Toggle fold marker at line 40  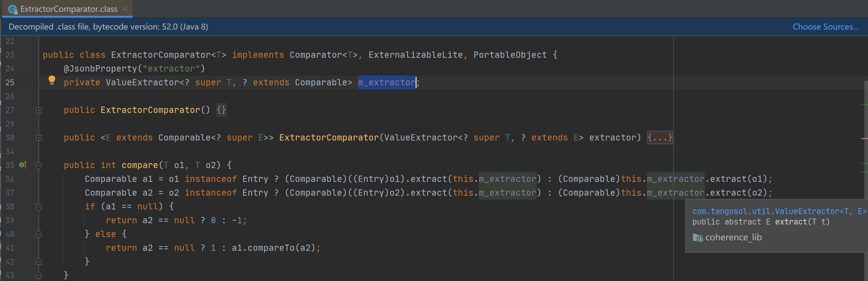tap(39, 234)
